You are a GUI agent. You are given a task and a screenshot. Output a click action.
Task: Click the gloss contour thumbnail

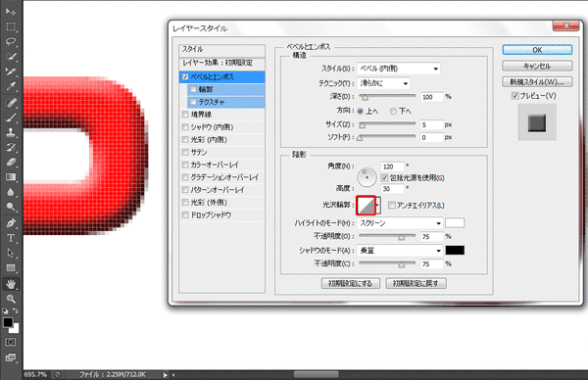click(x=366, y=206)
